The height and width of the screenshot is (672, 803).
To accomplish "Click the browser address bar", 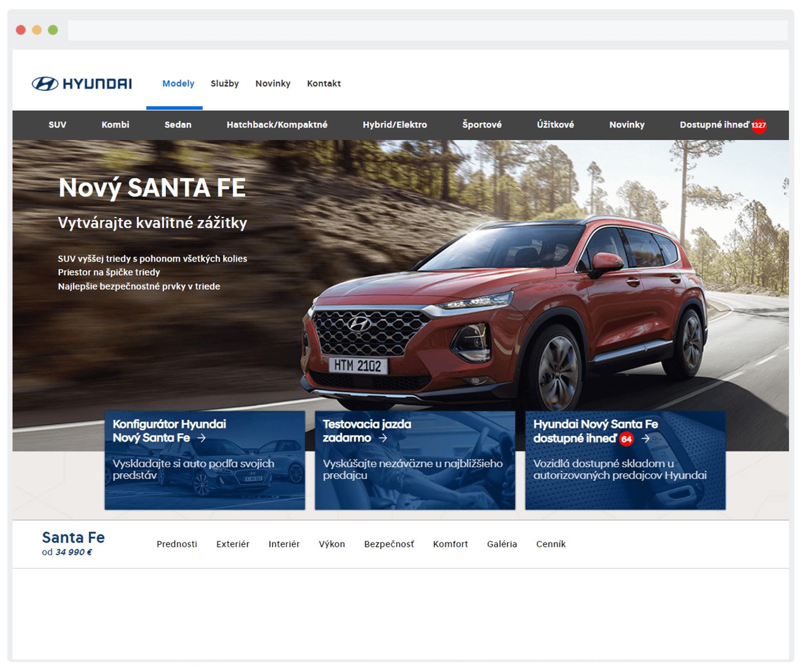I will (427, 30).
